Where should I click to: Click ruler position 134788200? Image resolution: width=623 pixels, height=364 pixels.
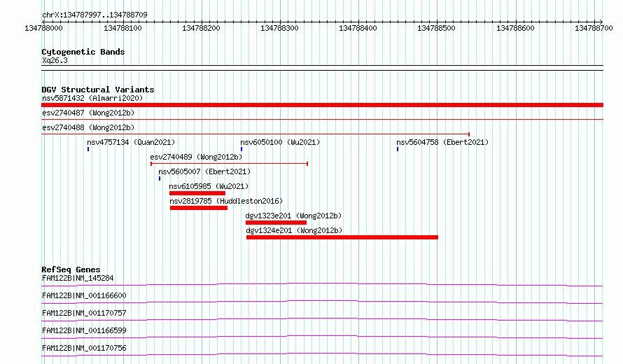201,28
